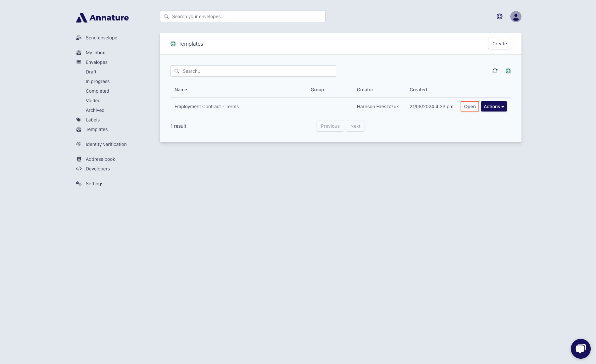
Task: Open Labels page
Action: tap(93, 120)
